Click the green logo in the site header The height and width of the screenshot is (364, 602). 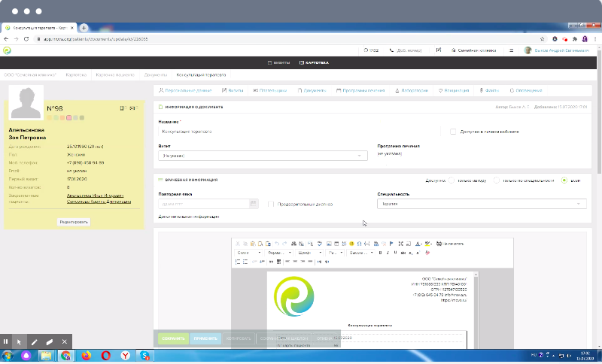click(x=7, y=50)
